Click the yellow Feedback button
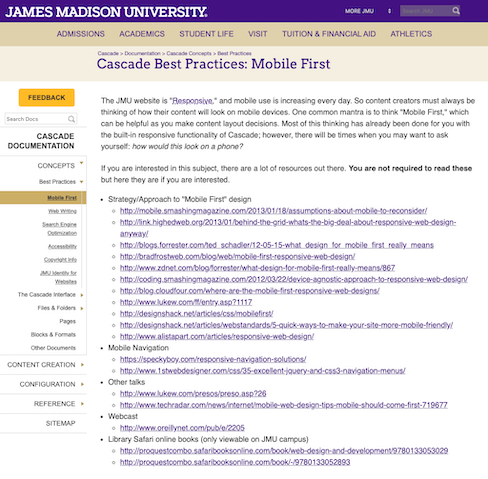The image size is (488, 479). pos(47,98)
